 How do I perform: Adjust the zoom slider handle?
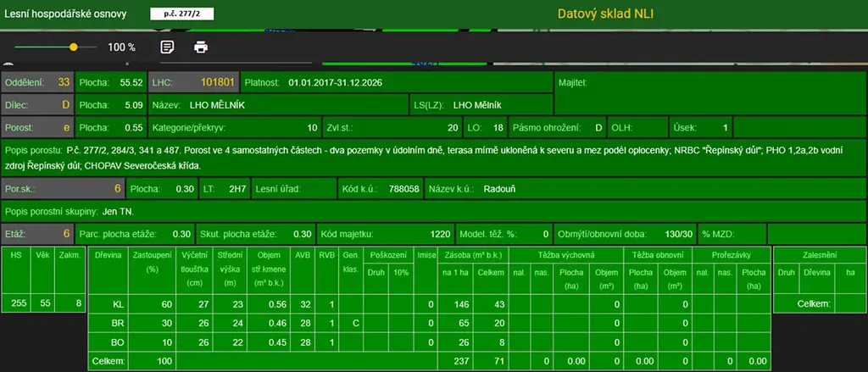coord(74,47)
